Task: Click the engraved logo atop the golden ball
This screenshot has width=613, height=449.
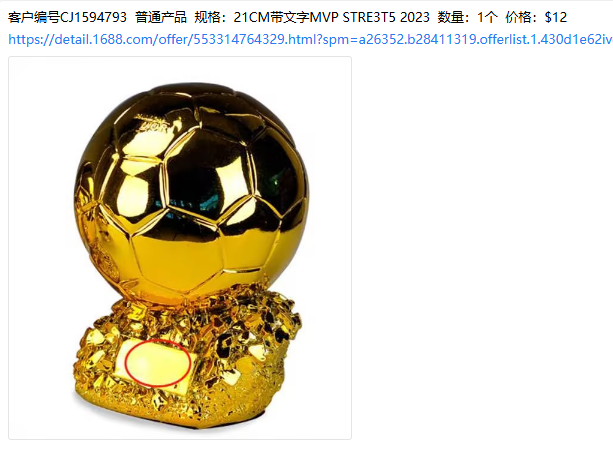Action: point(153,124)
